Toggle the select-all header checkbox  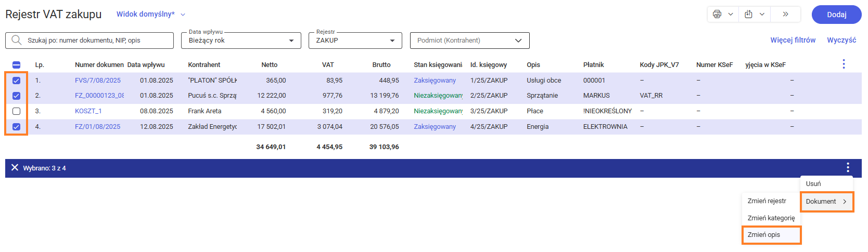click(16, 65)
